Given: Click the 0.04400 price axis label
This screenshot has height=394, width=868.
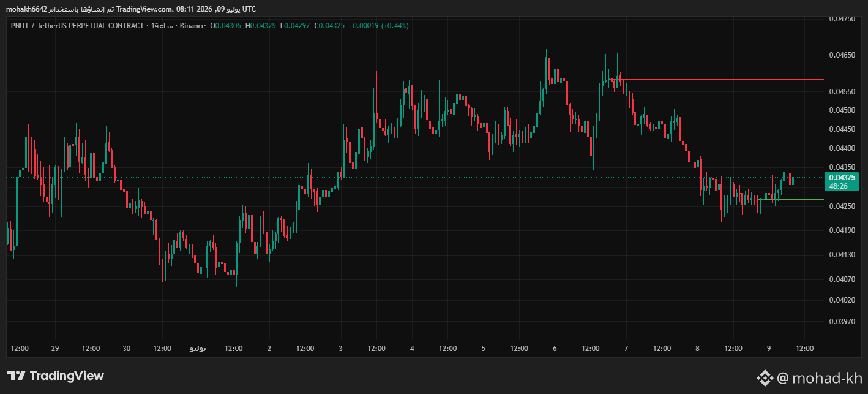Looking at the screenshot, I should point(842,148).
